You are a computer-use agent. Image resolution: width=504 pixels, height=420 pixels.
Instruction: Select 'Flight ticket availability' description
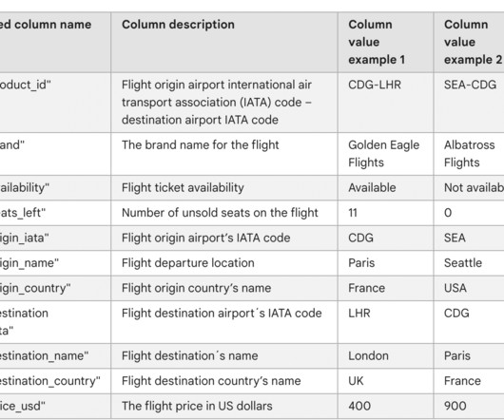coord(183,188)
